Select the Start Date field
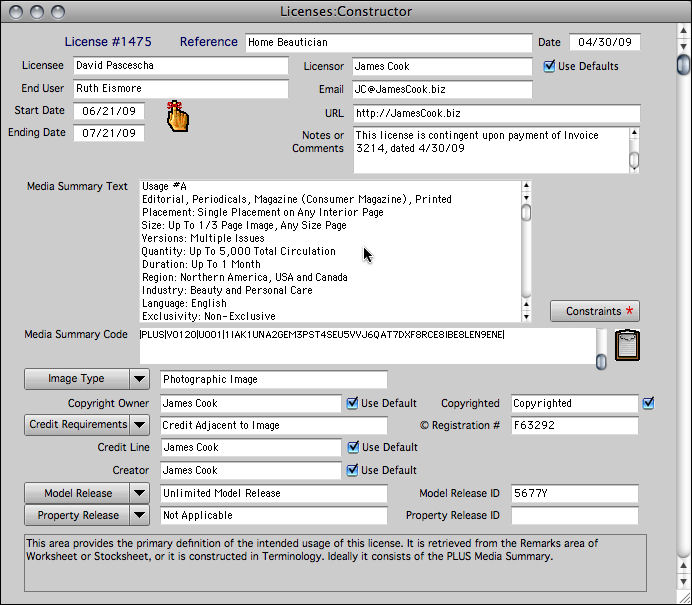Screen dimensions: 692x605 pyautogui.click(x=109, y=111)
